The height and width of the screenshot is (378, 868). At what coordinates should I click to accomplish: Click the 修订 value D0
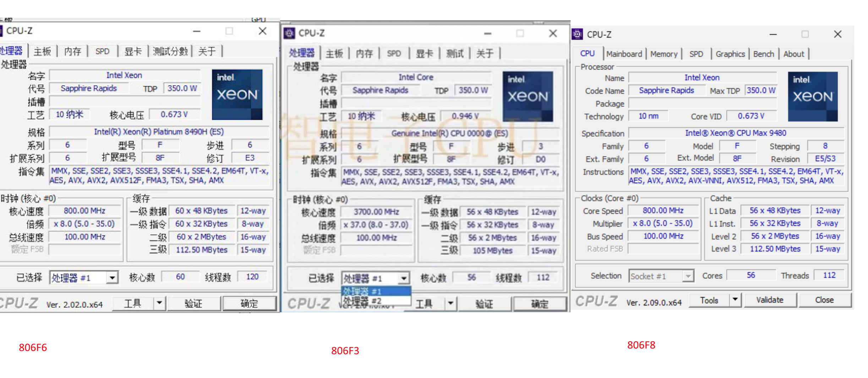[541, 160]
